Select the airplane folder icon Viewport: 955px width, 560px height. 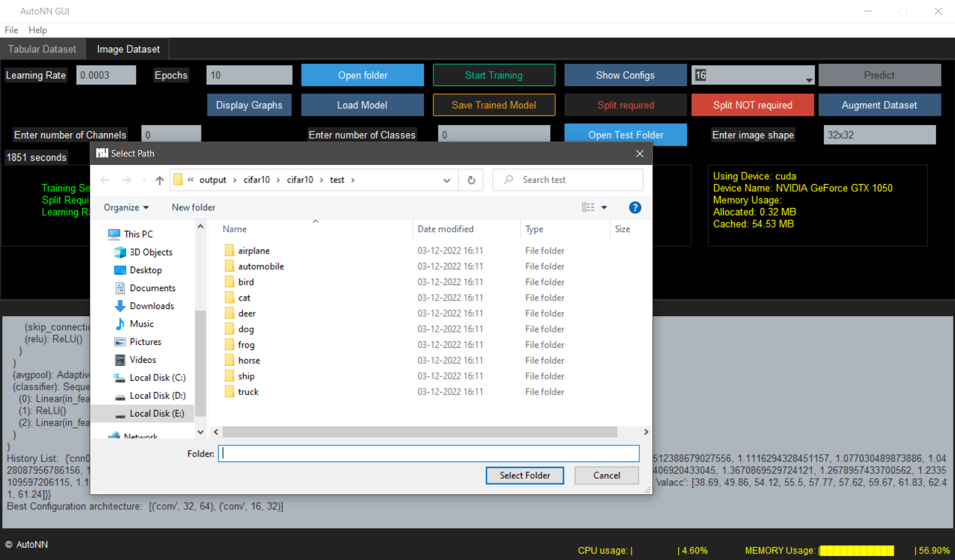pyautogui.click(x=230, y=250)
